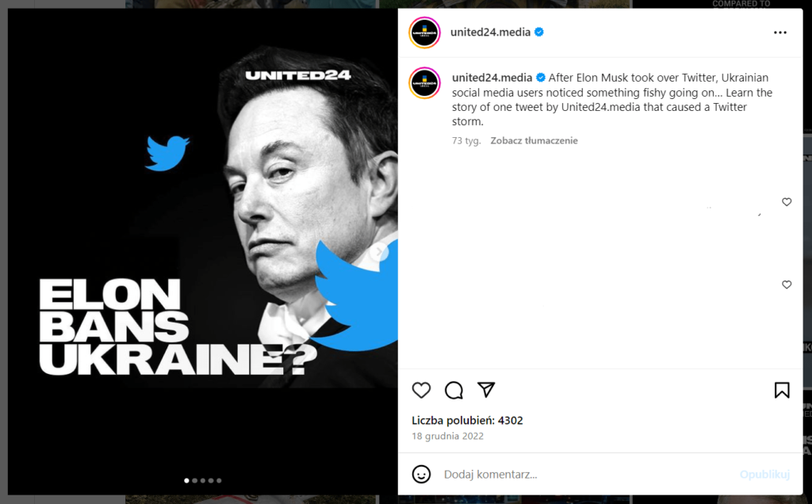Click the comment speech bubble icon
This screenshot has width=812, height=504.
[454, 390]
